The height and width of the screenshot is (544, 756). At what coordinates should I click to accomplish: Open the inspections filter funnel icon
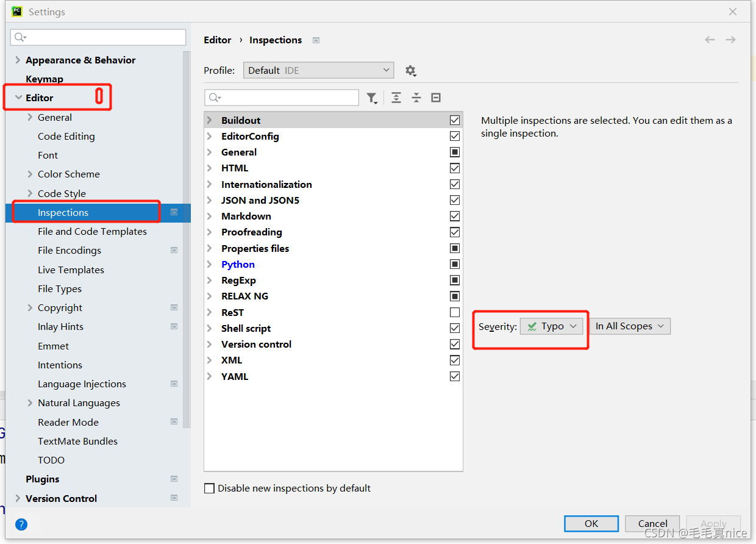[x=371, y=98]
